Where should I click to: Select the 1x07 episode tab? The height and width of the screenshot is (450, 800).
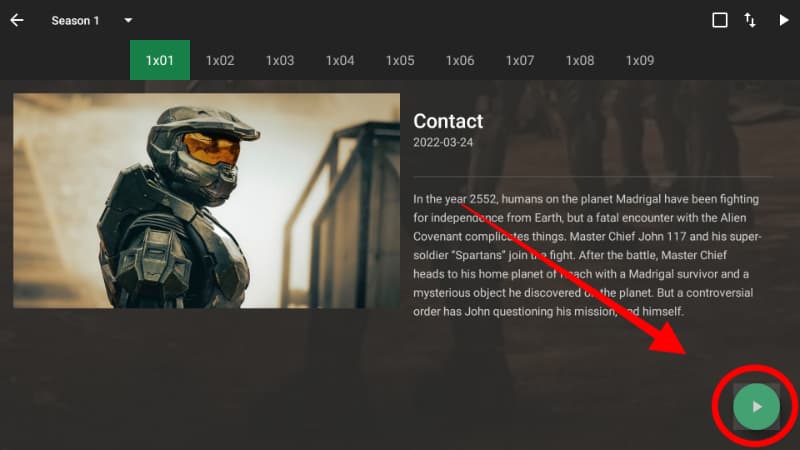pos(520,60)
